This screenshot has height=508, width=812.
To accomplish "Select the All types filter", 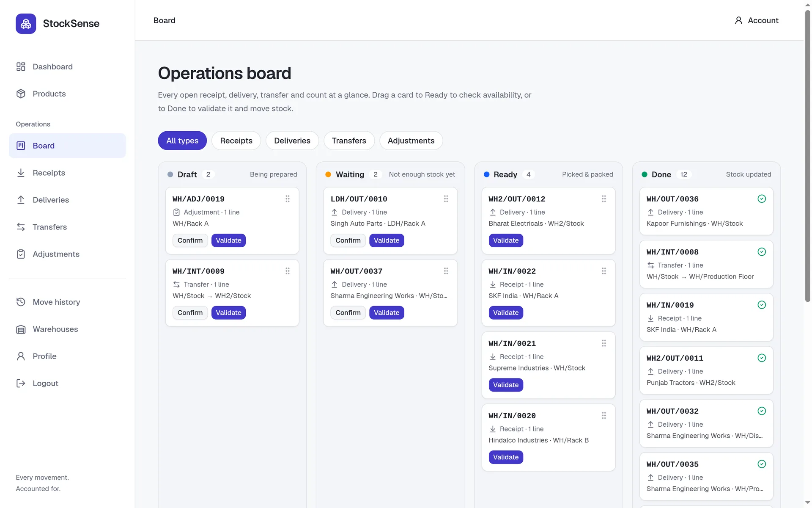I will pyautogui.click(x=182, y=141).
